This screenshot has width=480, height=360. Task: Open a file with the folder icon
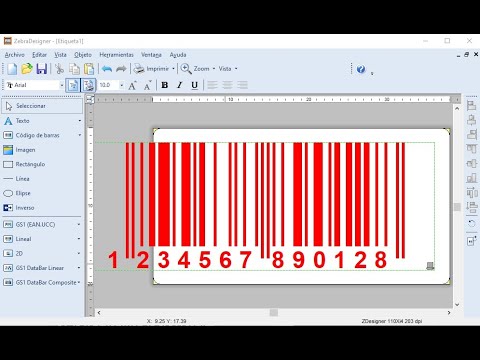(x=27, y=69)
